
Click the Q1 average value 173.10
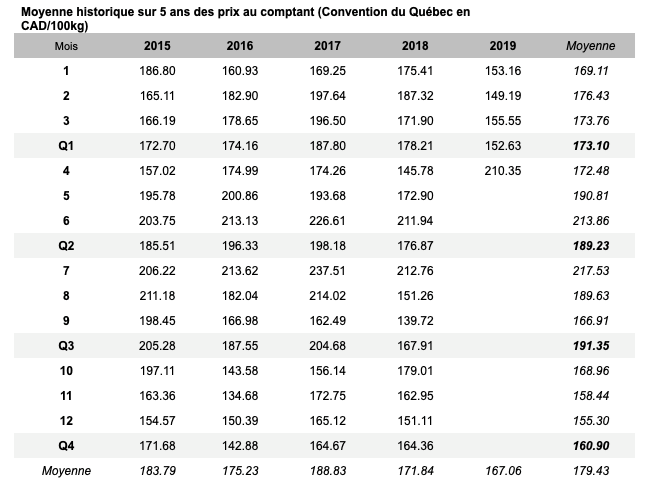[x=590, y=146]
